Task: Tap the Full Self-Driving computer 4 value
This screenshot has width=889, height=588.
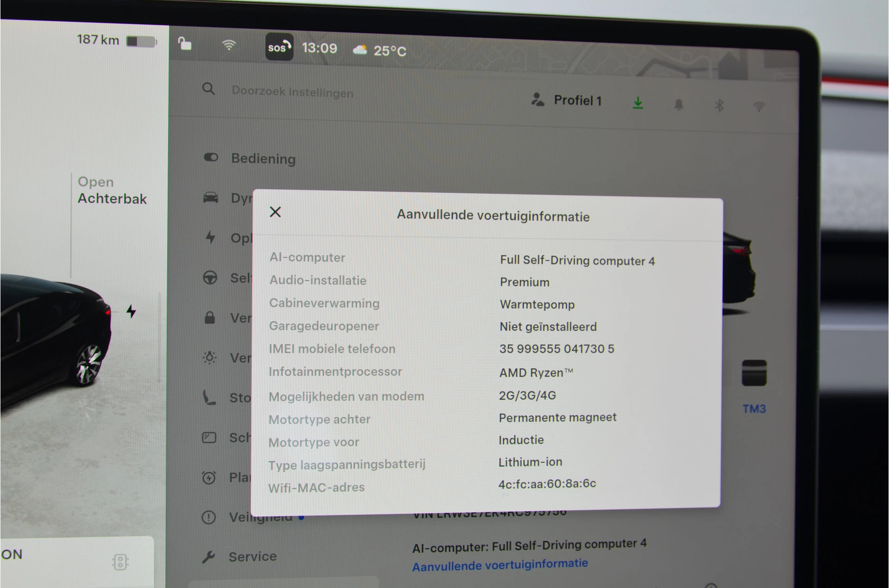Action: tap(577, 260)
